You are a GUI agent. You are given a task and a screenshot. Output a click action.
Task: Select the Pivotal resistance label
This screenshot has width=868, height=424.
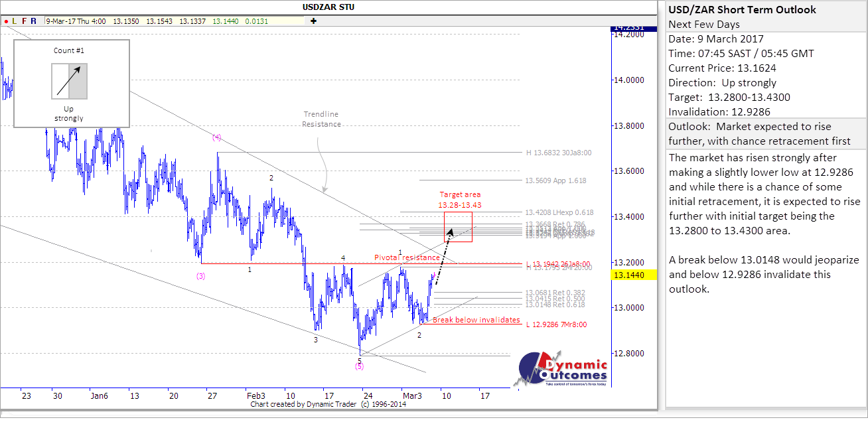click(407, 257)
